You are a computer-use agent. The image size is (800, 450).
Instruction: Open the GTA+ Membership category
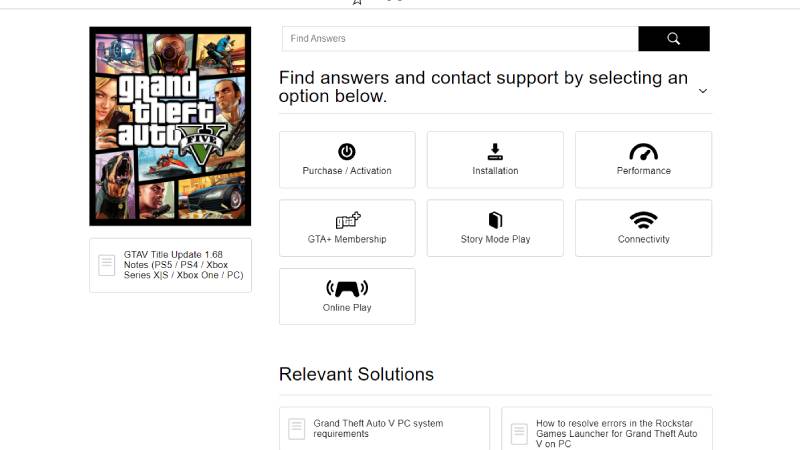(x=347, y=228)
